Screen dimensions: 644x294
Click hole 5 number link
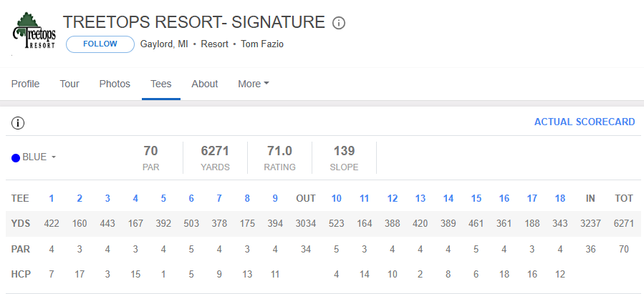(163, 198)
